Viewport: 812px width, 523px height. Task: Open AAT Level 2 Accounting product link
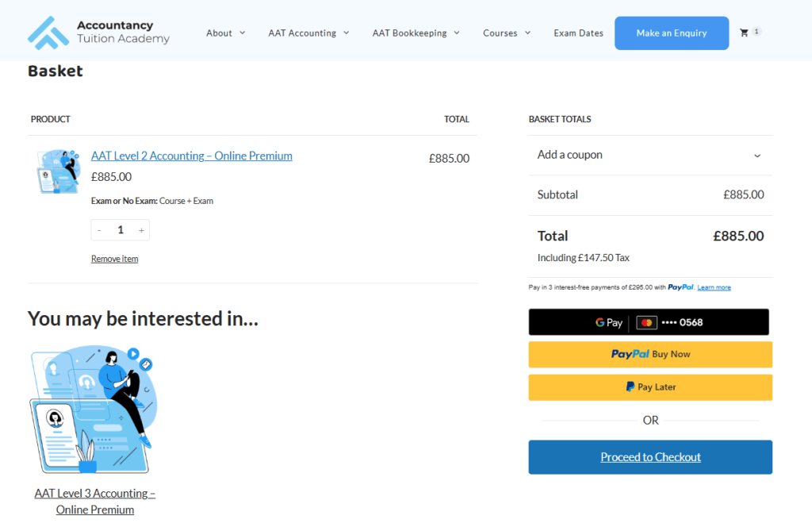point(192,156)
